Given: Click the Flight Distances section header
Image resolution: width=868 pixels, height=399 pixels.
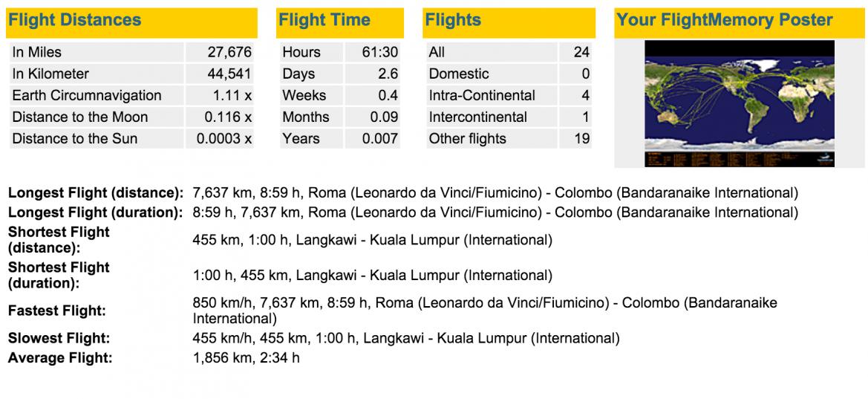Looking at the screenshot, I should point(131,23).
